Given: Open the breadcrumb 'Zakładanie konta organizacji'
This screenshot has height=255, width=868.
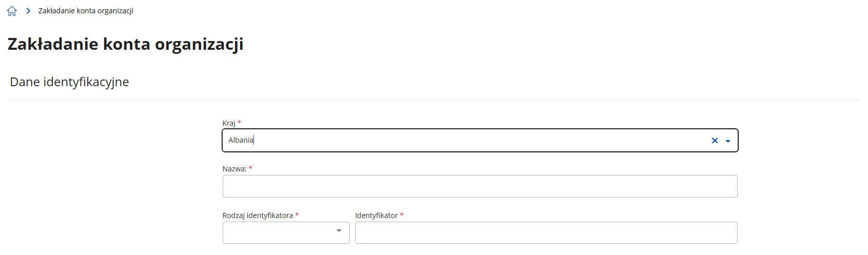Looking at the screenshot, I should click(86, 11).
